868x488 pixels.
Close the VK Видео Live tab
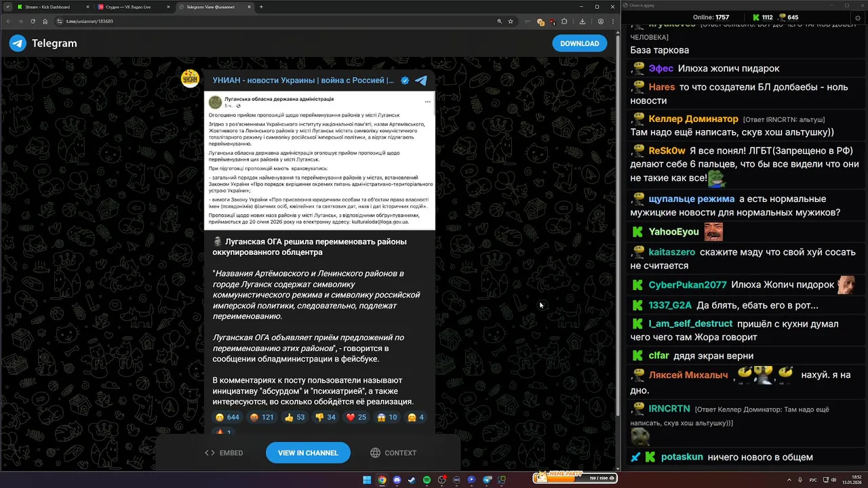[x=167, y=7]
